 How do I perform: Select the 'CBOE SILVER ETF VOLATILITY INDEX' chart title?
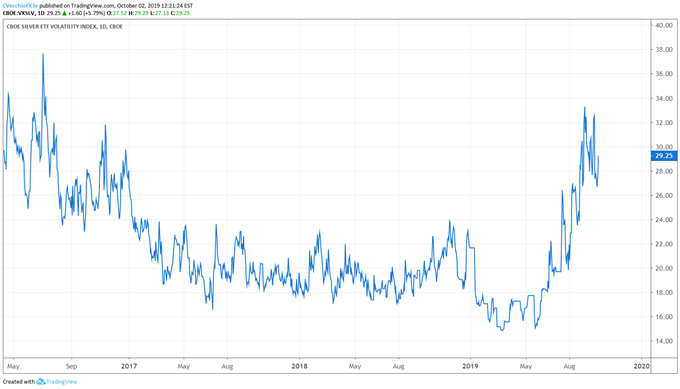coord(51,26)
